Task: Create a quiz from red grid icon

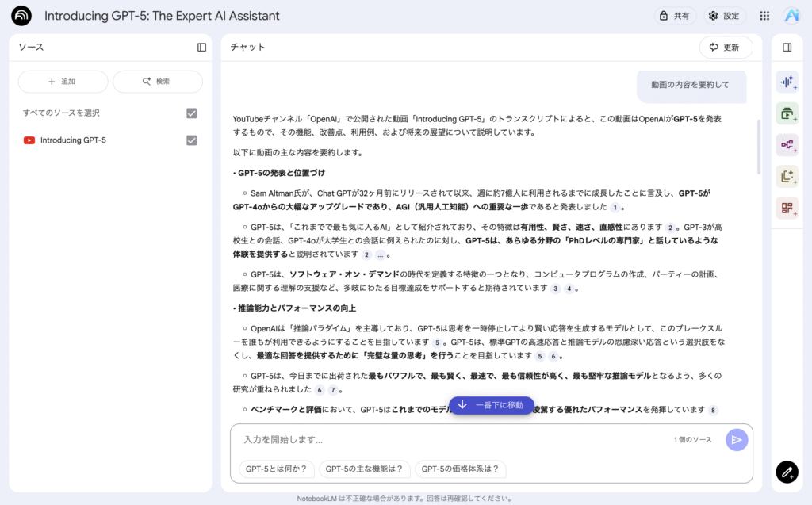Action: click(787, 209)
